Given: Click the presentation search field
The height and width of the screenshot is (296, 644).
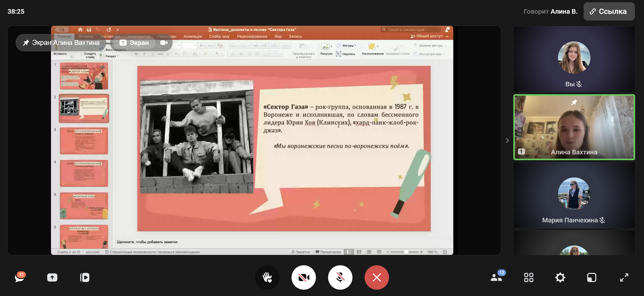Looking at the screenshot, I should pyautogui.click(x=411, y=30).
